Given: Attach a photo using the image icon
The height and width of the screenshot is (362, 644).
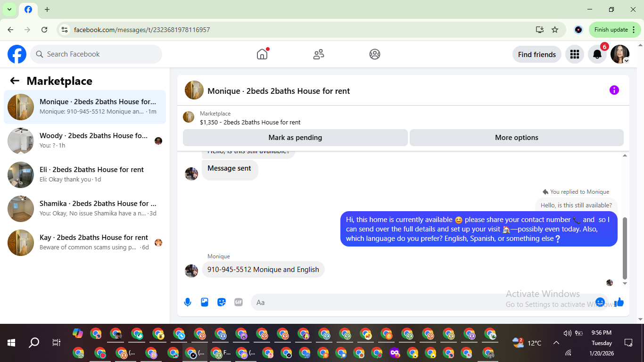Looking at the screenshot, I should (x=205, y=302).
